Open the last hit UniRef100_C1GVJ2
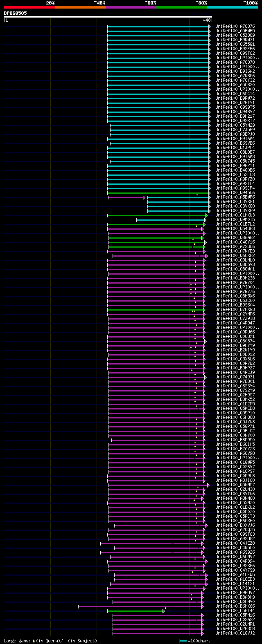This screenshot has height=644, width=262. pos(235,633)
